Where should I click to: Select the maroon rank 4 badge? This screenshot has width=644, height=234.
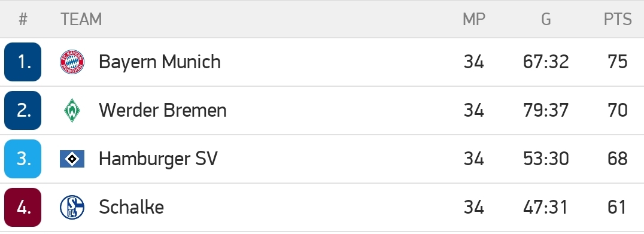pos(23,207)
